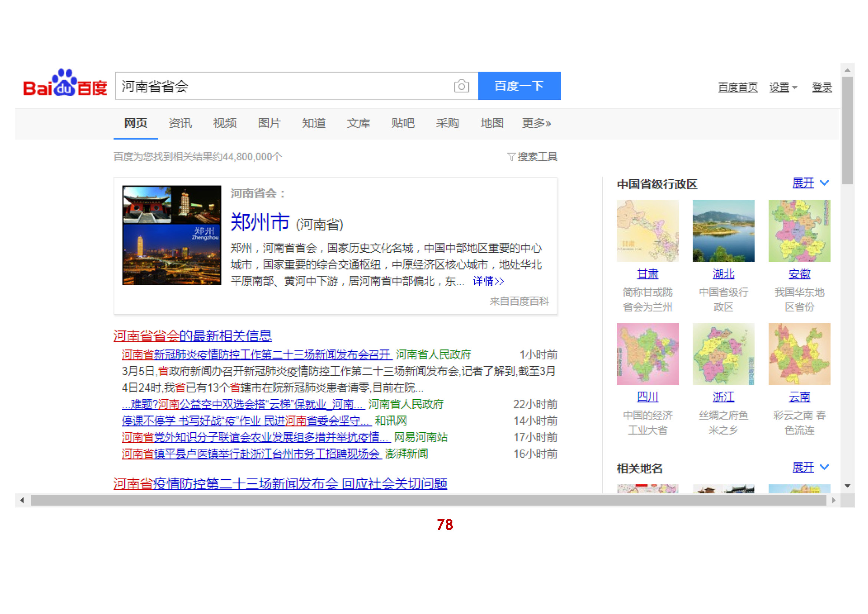868x614 pixels.
Task: Click the scroll right arrow
Action: [x=833, y=500]
